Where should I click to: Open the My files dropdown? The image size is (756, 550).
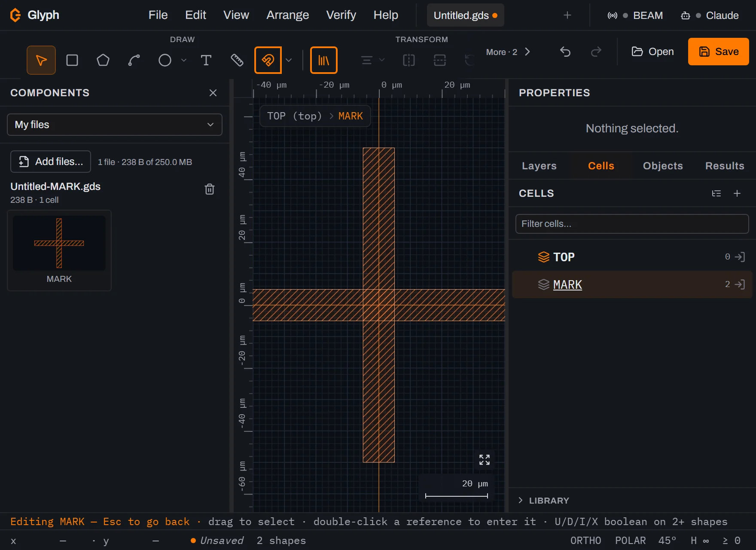point(115,125)
